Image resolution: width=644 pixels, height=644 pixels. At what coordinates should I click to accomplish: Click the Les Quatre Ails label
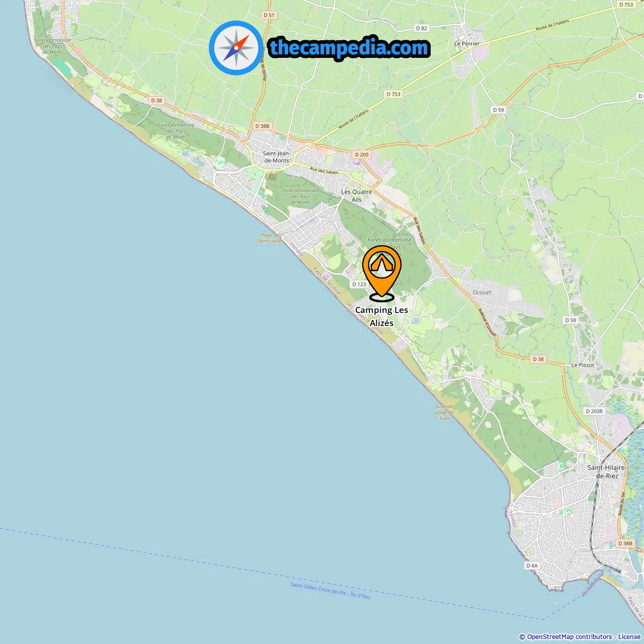pos(357,196)
